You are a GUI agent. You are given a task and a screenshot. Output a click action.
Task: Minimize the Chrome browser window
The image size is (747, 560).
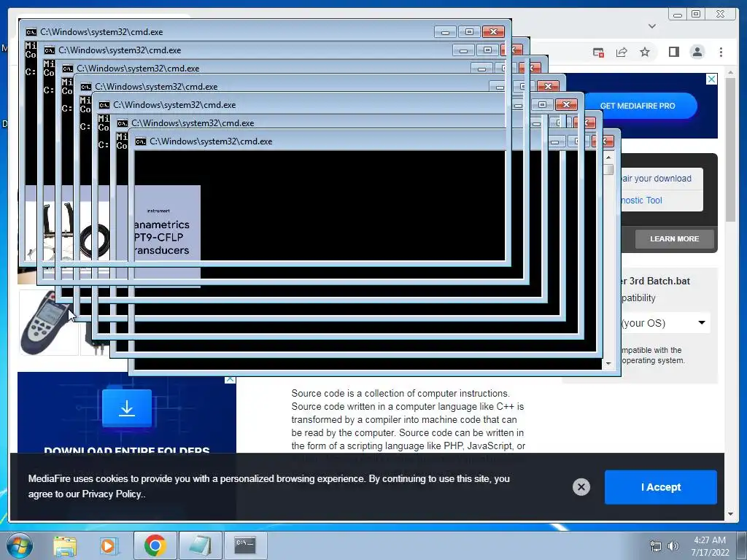pos(677,15)
